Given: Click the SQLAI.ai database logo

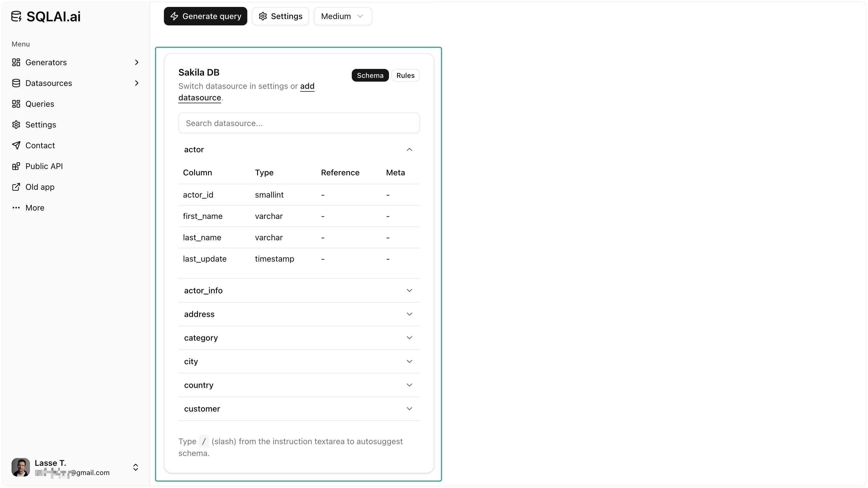Looking at the screenshot, I should pyautogui.click(x=16, y=16).
